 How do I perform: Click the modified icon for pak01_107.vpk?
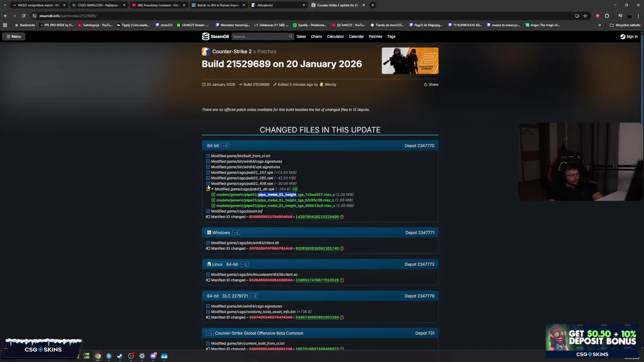click(x=208, y=172)
